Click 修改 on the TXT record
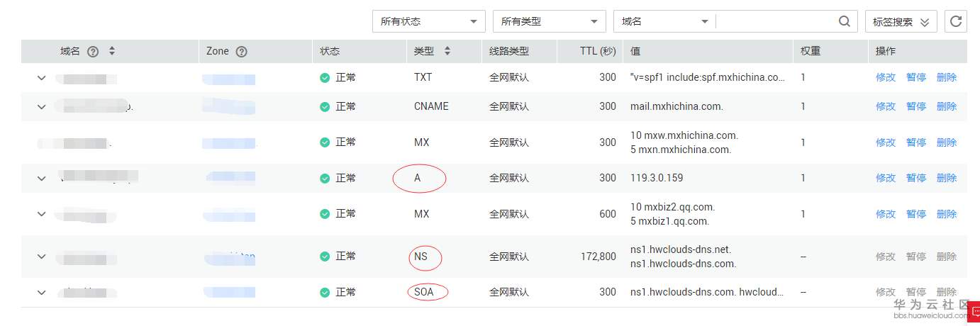The width and height of the screenshot is (980, 326). click(x=885, y=78)
